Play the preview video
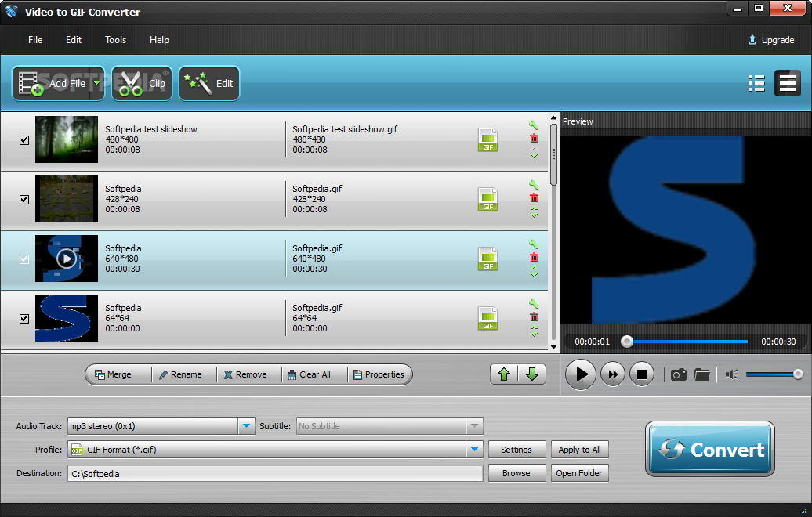This screenshot has height=517, width=812. 580,374
